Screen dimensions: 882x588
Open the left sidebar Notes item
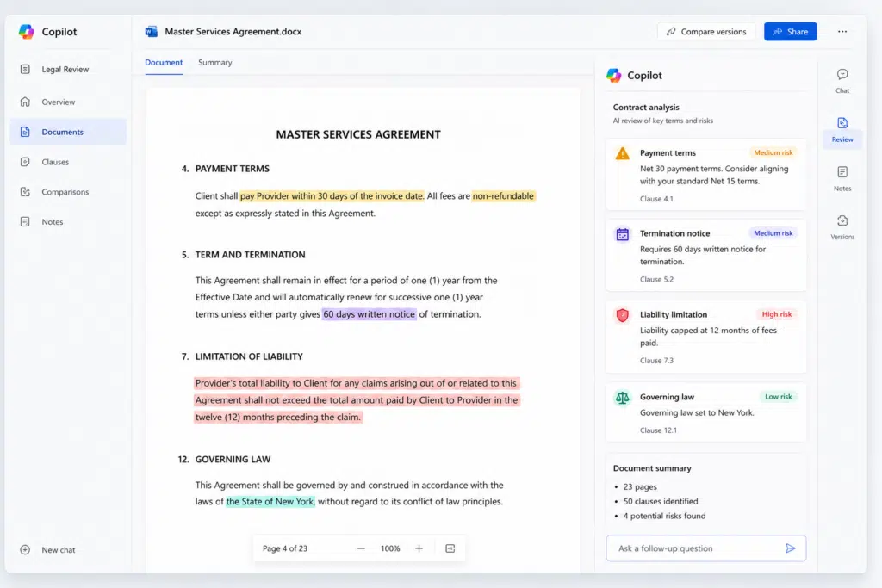point(53,222)
